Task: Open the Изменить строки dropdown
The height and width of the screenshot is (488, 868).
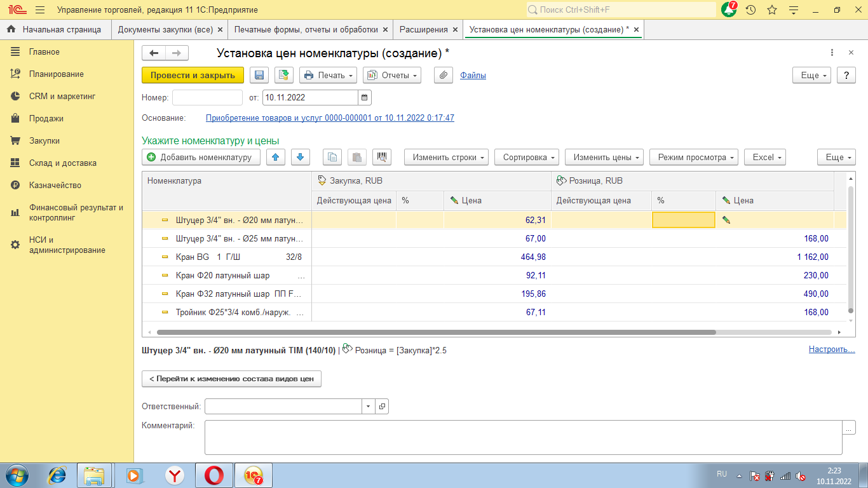Action: click(x=446, y=157)
